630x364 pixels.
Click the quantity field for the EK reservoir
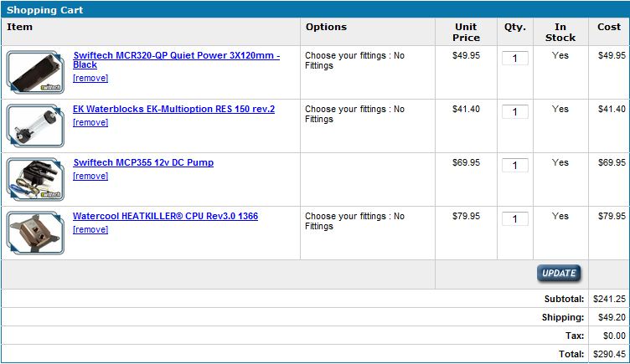point(514,111)
